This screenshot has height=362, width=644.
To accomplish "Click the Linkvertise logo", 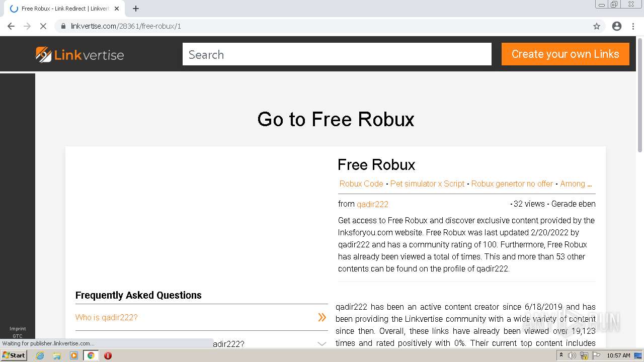I will click(x=79, y=54).
